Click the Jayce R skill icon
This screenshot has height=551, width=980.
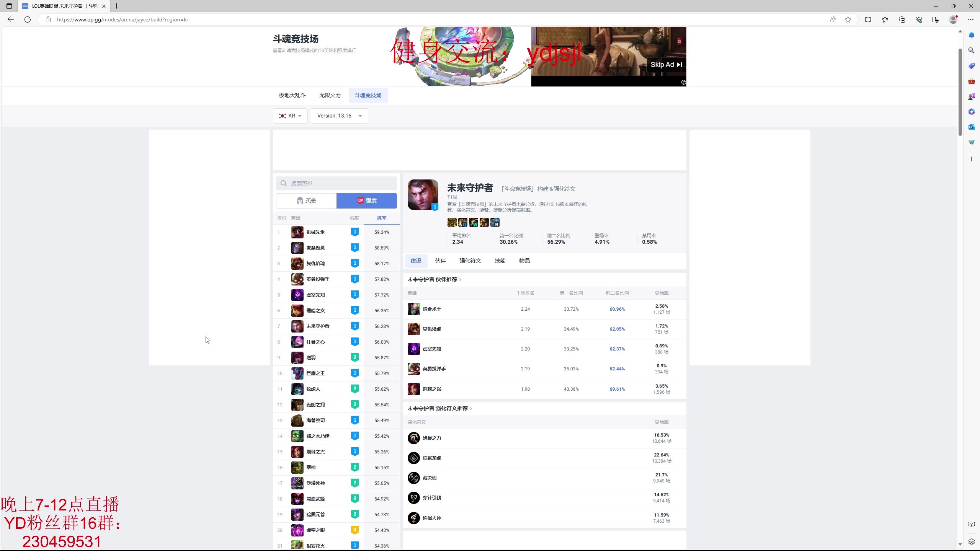coord(495,222)
